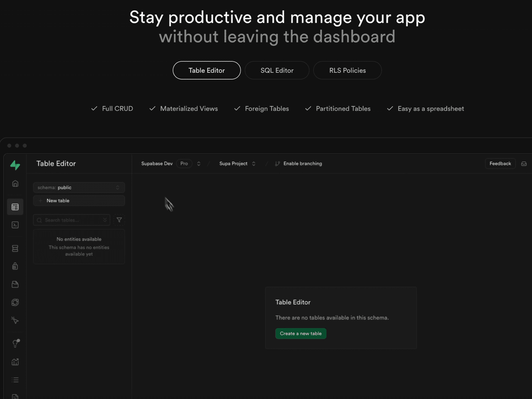Click the "Full CRUD" feature text
Screen dimensions: 532x399
click(117, 108)
